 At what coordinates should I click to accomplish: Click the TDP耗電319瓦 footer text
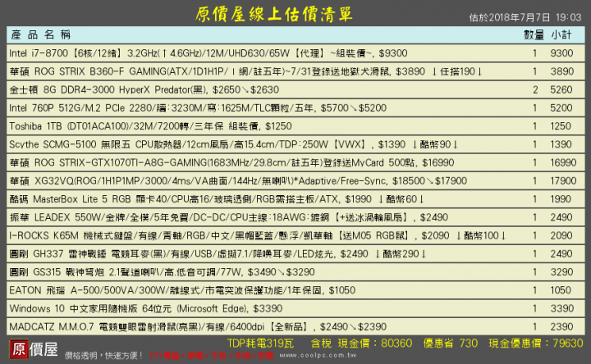click(x=260, y=344)
